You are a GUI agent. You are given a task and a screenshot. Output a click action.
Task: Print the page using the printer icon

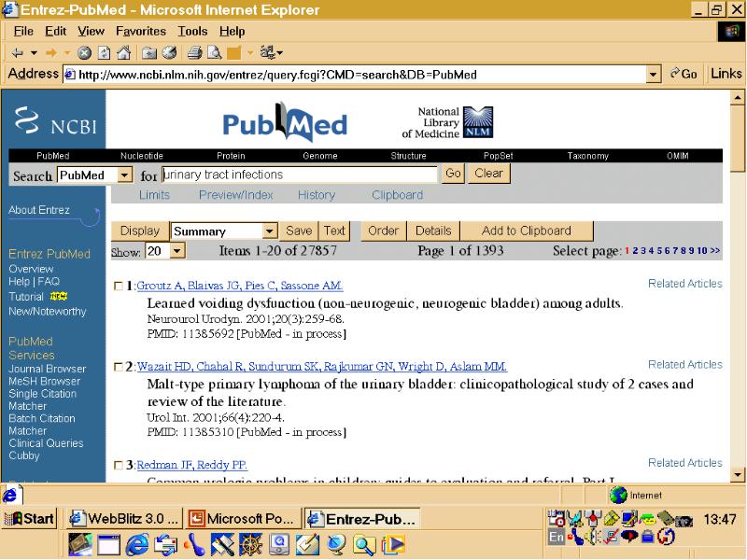coord(194,53)
